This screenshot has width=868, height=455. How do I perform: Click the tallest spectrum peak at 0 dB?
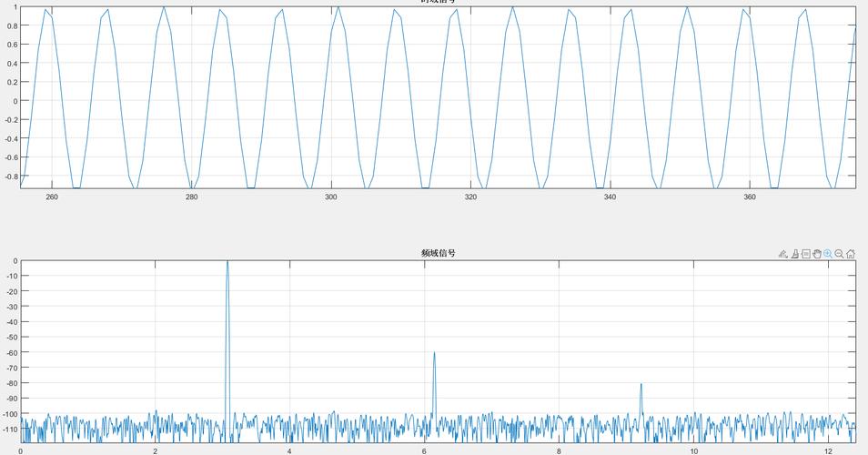[227, 262]
